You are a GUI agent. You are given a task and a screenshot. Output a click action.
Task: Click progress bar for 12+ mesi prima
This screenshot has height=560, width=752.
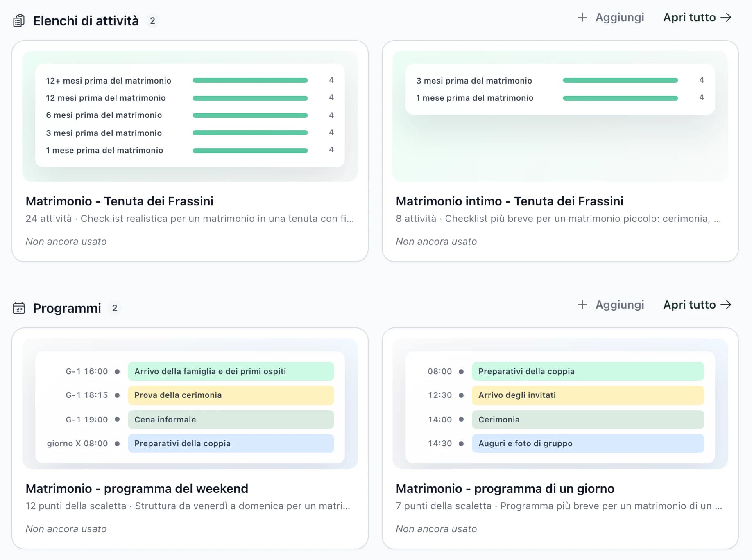[250, 80]
